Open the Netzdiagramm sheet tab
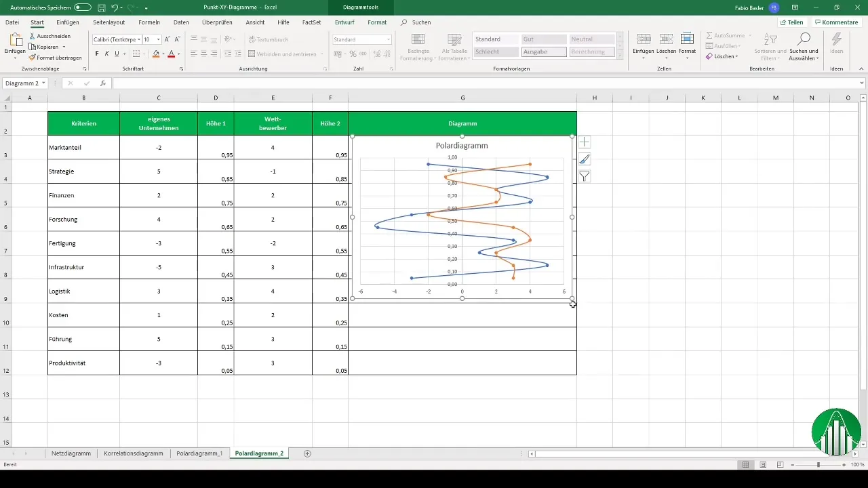Image resolution: width=868 pixels, height=488 pixels. pos(71,453)
